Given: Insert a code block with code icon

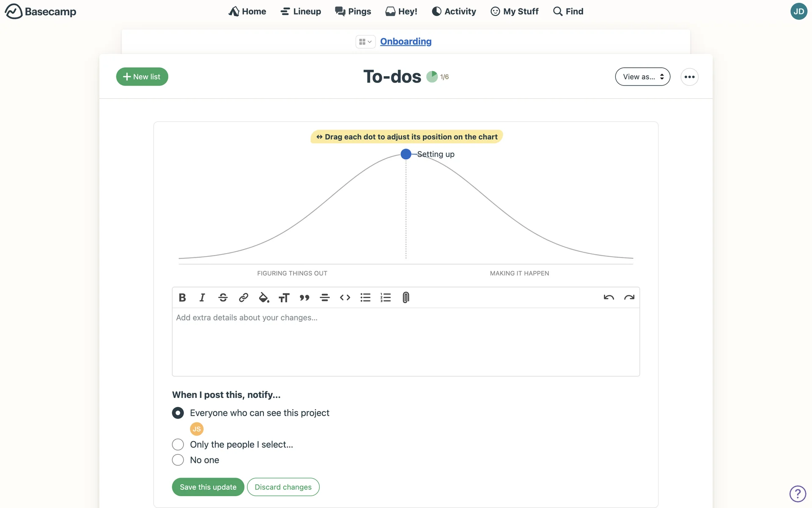Looking at the screenshot, I should pos(345,298).
